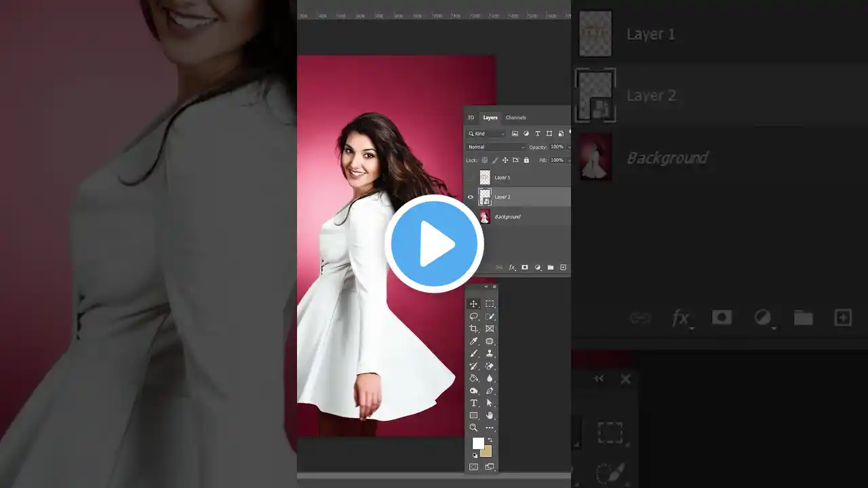The height and width of the screenshot is (488, 868).
Task: Expand the Opacity slider dropdown arrow
Action: tap(568, 147)
